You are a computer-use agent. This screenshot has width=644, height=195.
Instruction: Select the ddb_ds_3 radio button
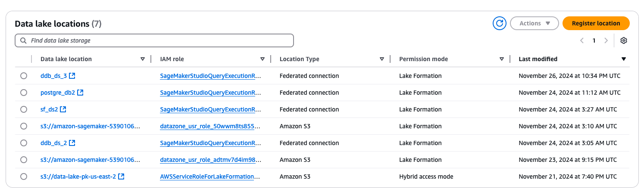pos(24,76)
